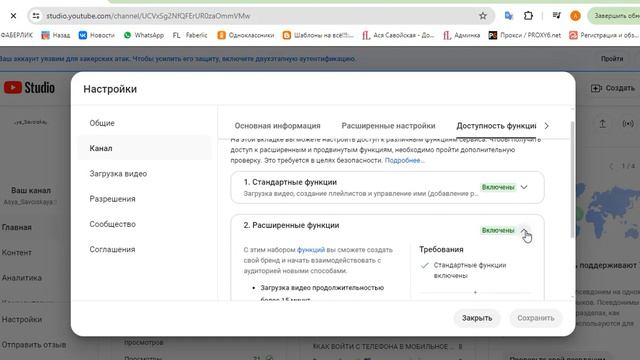Click the Включены badge of Расширенные функции
The width and height of the screenshot is (640, 360).
click(x=498, y=231)
